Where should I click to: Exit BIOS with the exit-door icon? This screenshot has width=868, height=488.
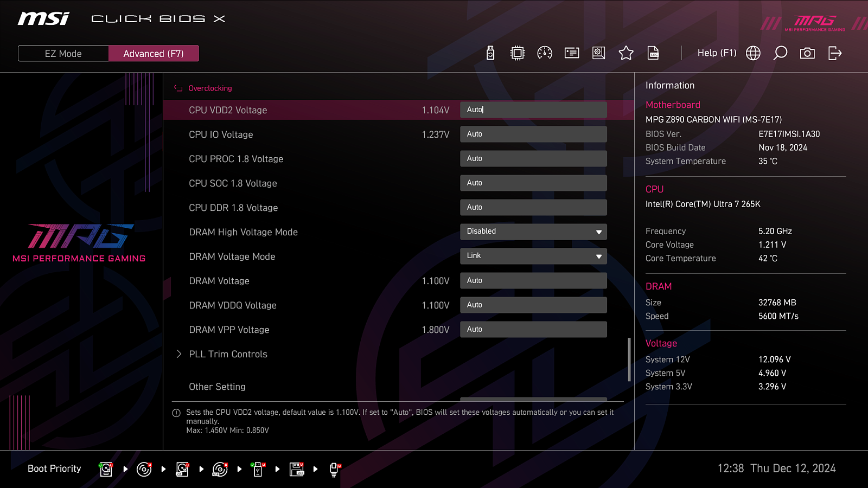click(x=835, y=53)
